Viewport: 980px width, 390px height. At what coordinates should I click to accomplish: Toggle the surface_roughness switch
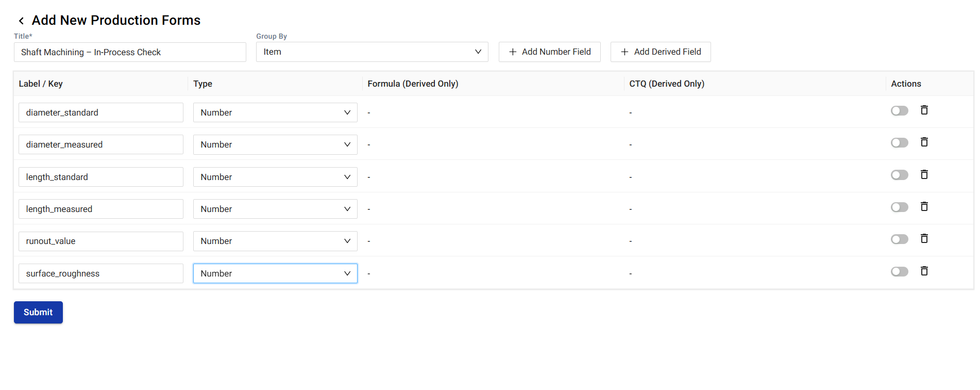pos(899,272)
